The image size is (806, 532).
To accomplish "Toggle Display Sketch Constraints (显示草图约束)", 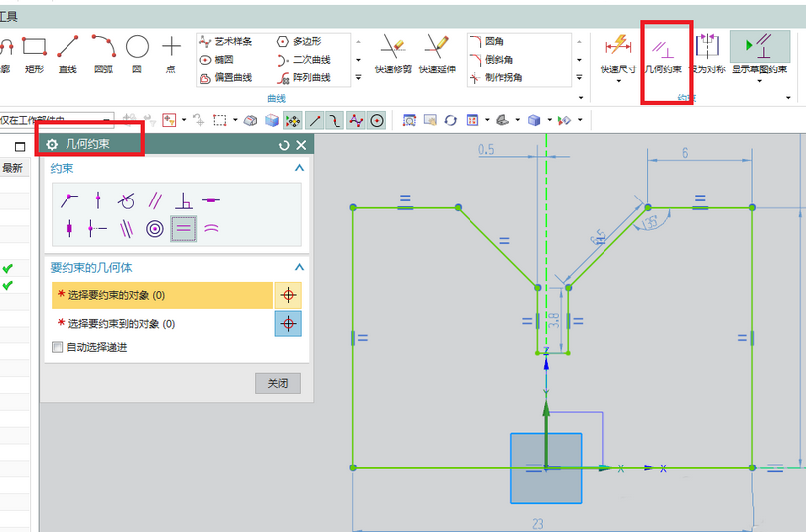I will point(759,54).
